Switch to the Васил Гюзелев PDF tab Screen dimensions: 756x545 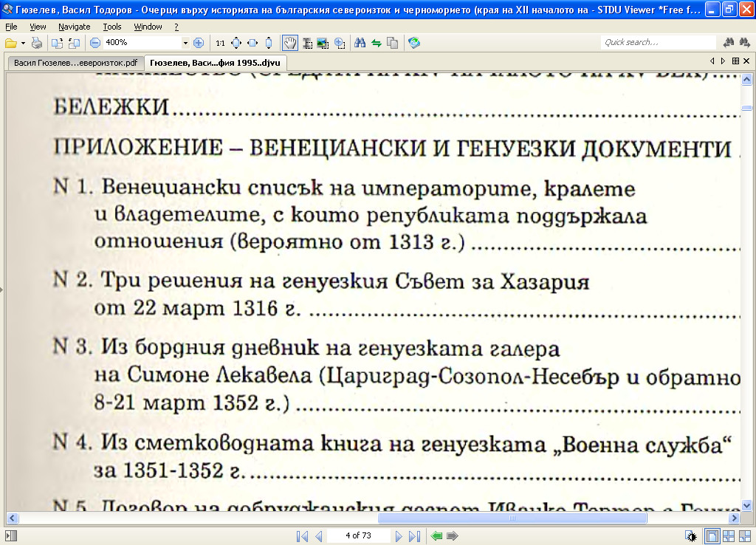(74, 64)
